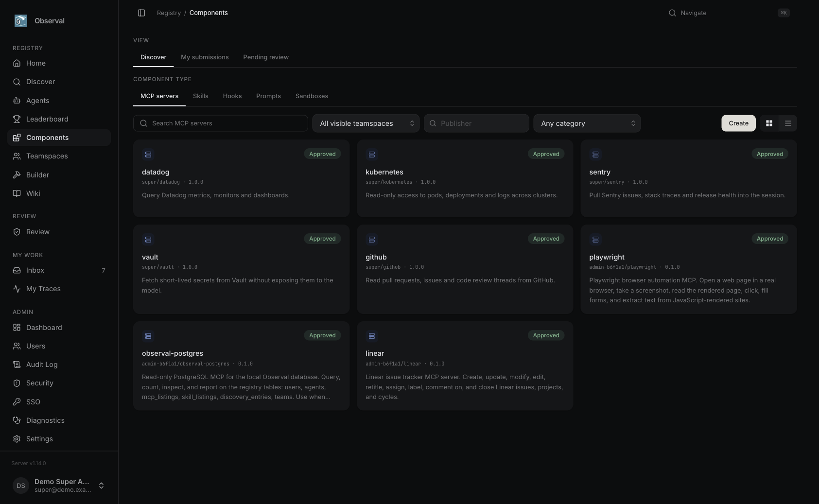Image resolution: width=819 pixels, height=504 pixels.
Task: Switch to My submissions tab
Action: coord(205,57)
